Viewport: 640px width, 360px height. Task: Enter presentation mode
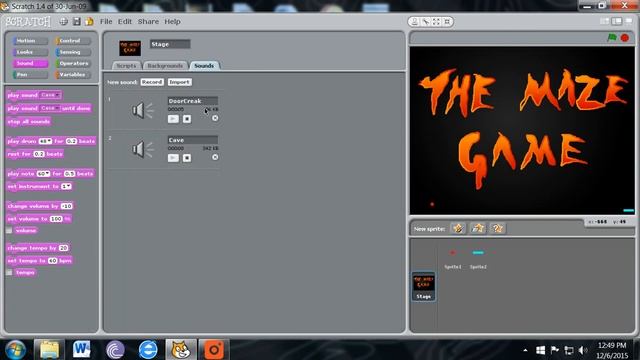(x=629, y=22)
